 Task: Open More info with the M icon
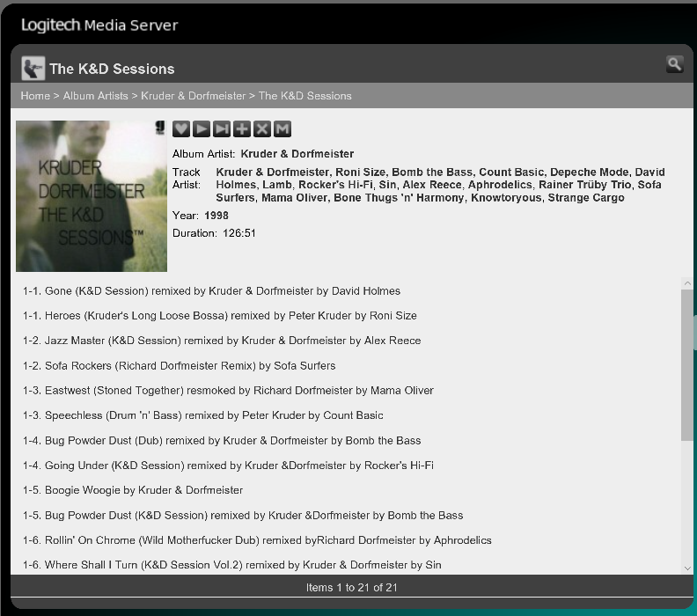coord(282,129)
